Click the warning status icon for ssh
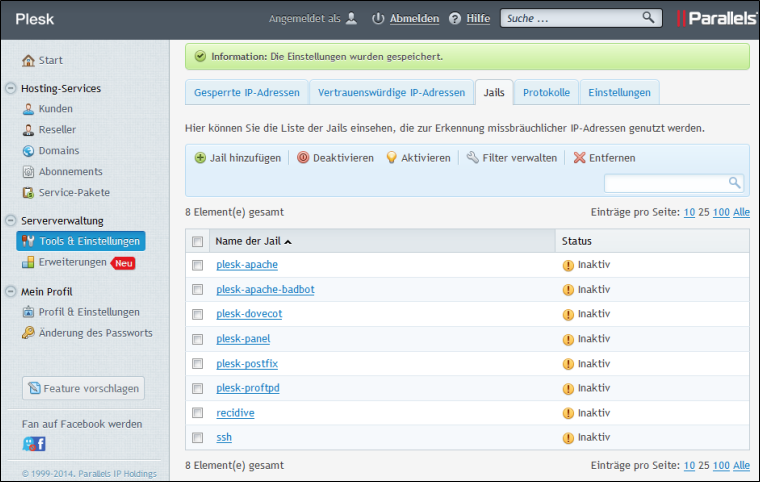760x482 pixels. [568, 438]
